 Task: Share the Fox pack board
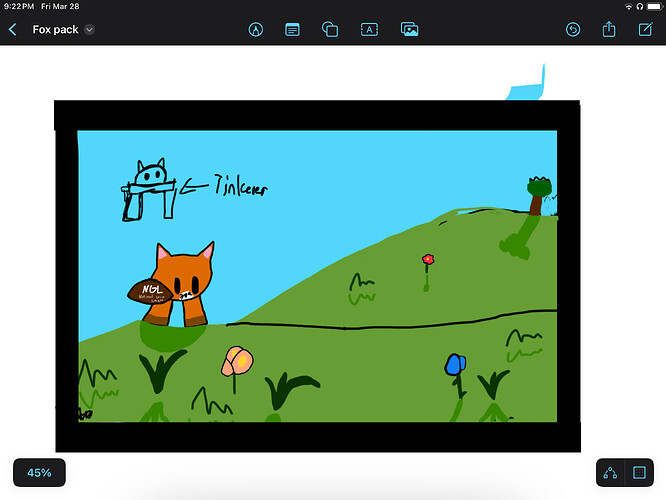(609, 30)
